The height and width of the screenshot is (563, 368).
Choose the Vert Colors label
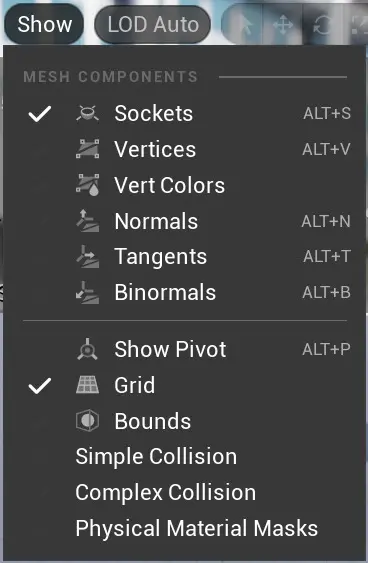point(169,185)
